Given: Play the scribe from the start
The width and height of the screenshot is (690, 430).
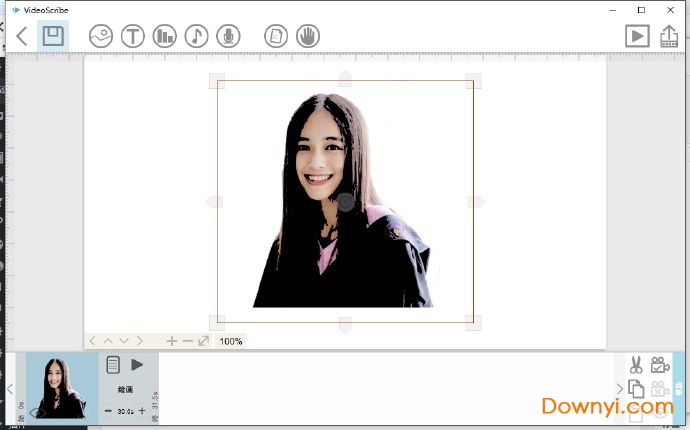Looking at the screenshot, I should 637,36.
